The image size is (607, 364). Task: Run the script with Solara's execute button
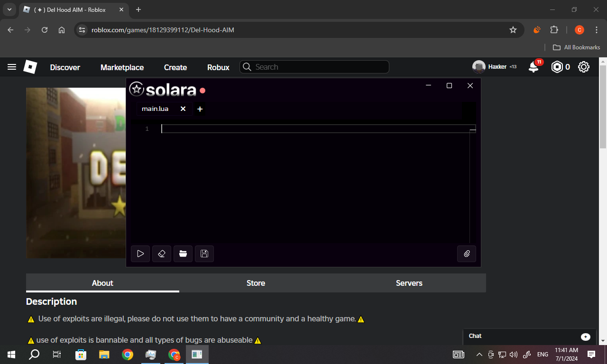coord(140,254)
